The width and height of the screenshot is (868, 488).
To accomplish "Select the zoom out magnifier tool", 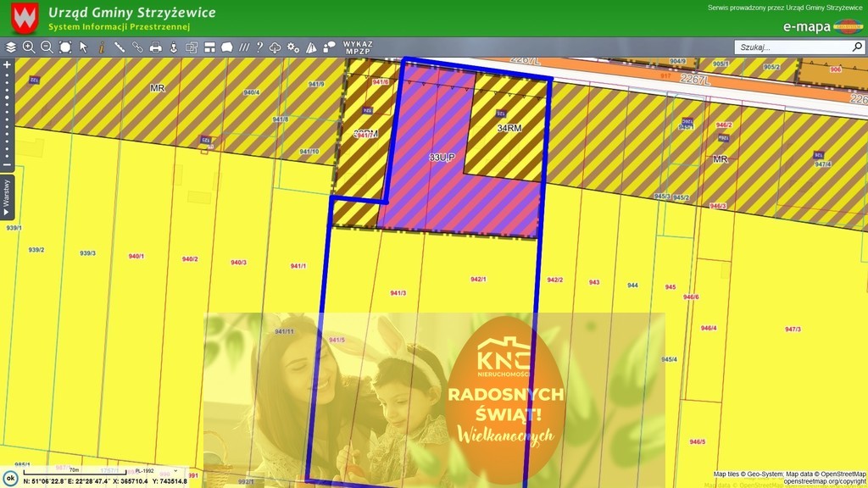I will [x=47, y=47].
